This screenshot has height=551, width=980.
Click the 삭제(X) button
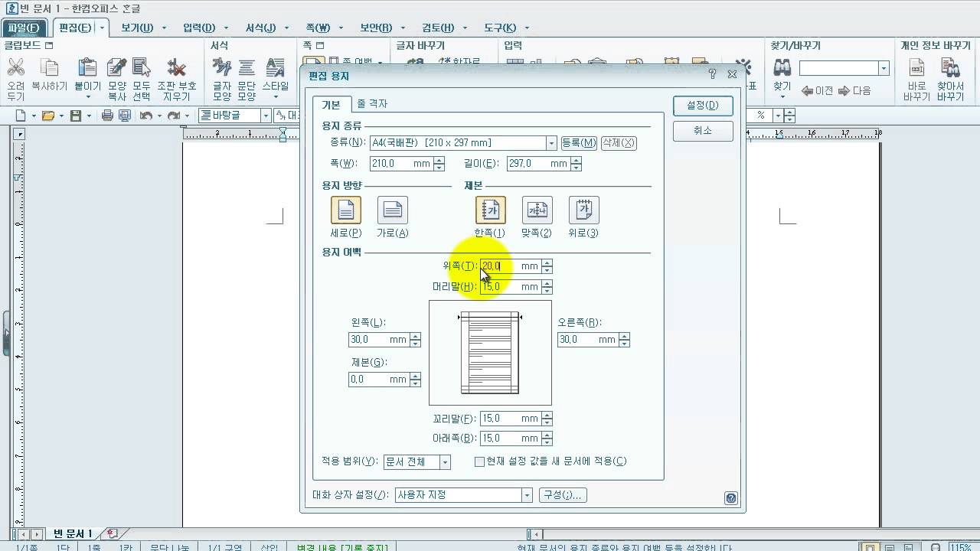pos(619,143)
